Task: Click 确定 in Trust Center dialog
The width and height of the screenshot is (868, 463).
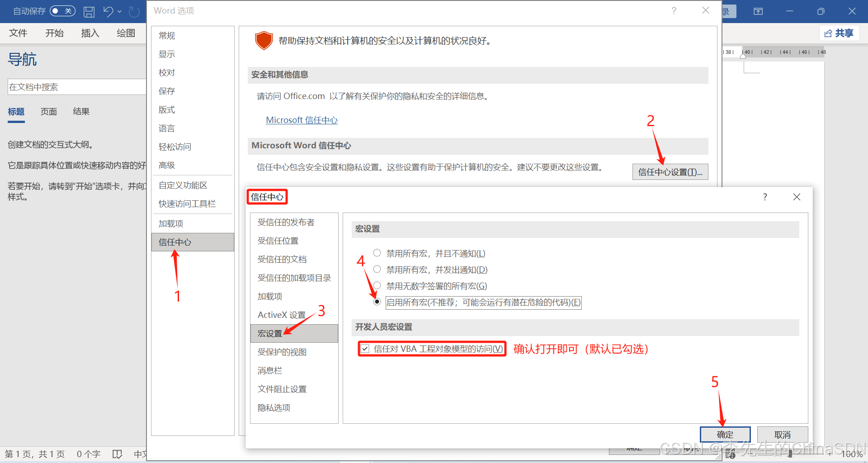Action: (x=725, y=435)
